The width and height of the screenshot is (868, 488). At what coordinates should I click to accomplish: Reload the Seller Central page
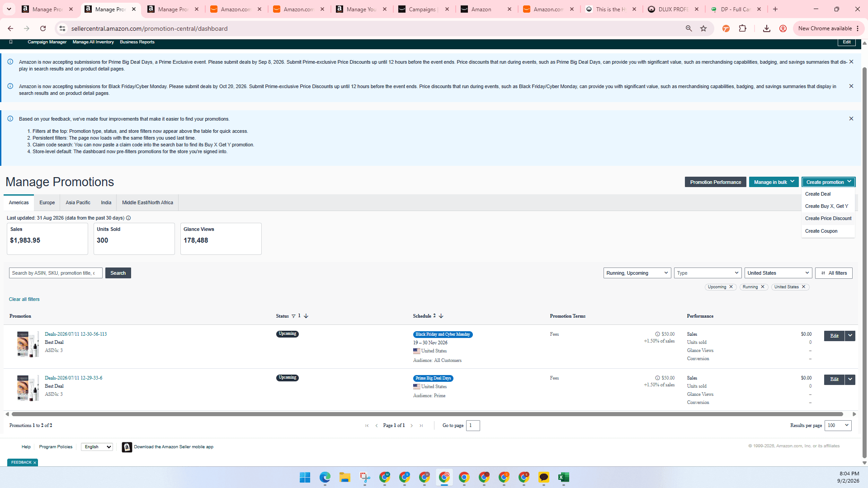(x=43, y=28)
